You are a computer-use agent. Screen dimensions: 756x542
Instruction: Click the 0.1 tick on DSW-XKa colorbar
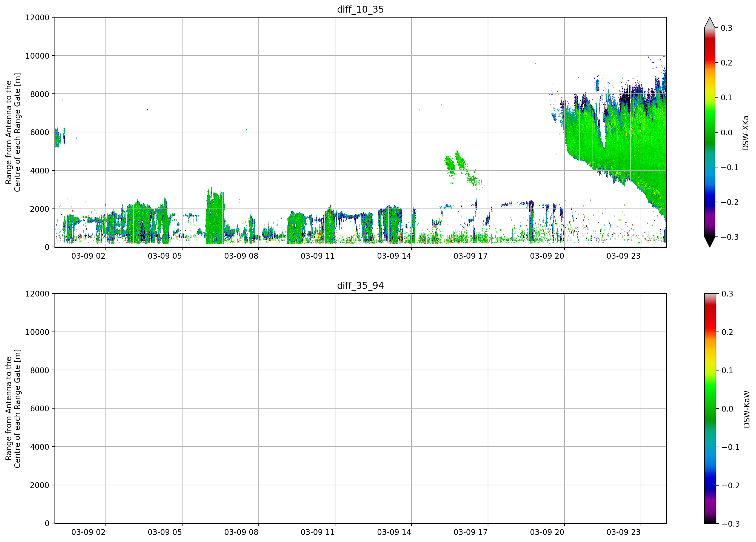(x=726, y=98)
